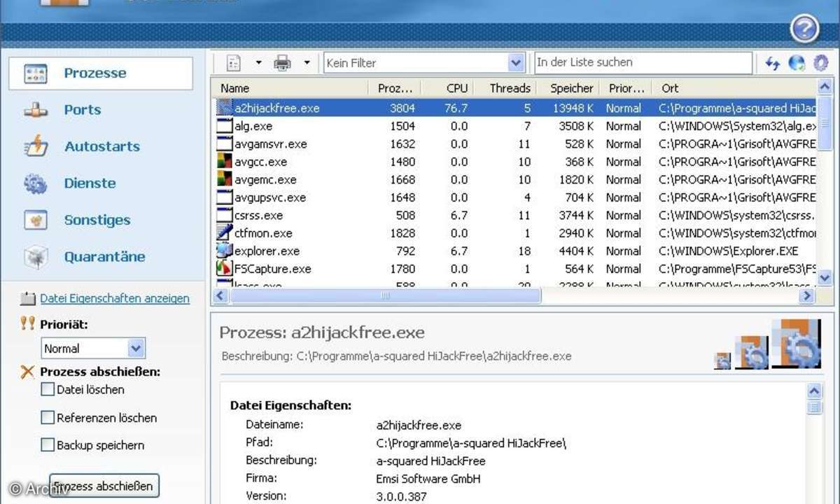840x504 pixels.
Task: Click the file icon beside Datei Eigenschaften anzeigen
Action: pyautogui.click(x=28, y=299)
